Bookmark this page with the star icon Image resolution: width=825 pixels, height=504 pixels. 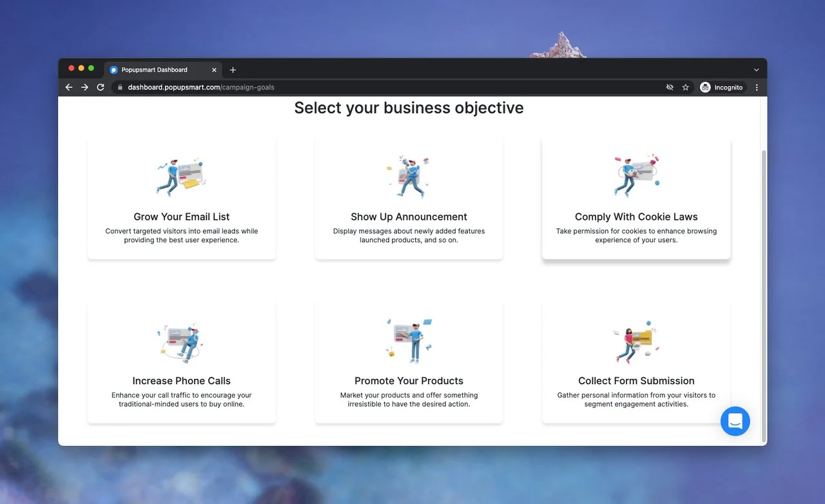tap(686, 88)
